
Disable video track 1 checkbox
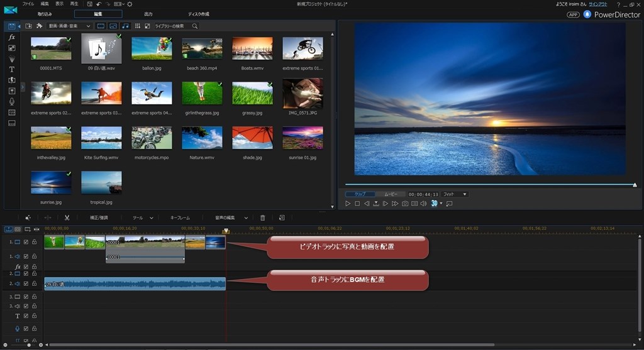click(26, 242)
